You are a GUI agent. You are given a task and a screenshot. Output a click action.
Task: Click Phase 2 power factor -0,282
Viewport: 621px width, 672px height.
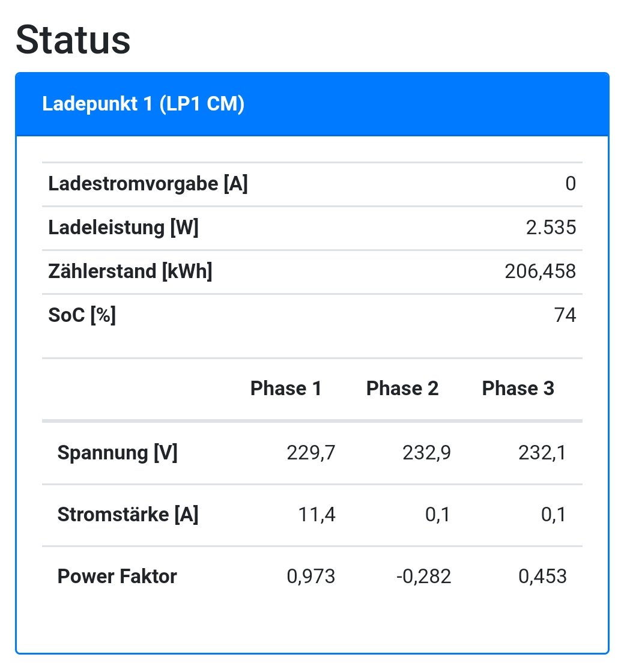(423, 577)
